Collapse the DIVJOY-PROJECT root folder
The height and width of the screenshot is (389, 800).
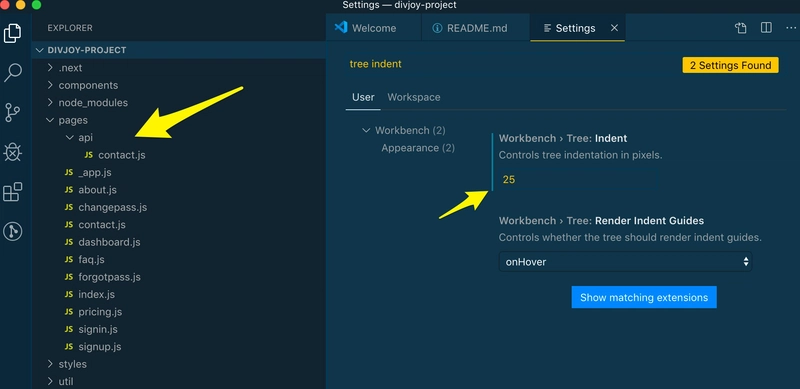179,50
